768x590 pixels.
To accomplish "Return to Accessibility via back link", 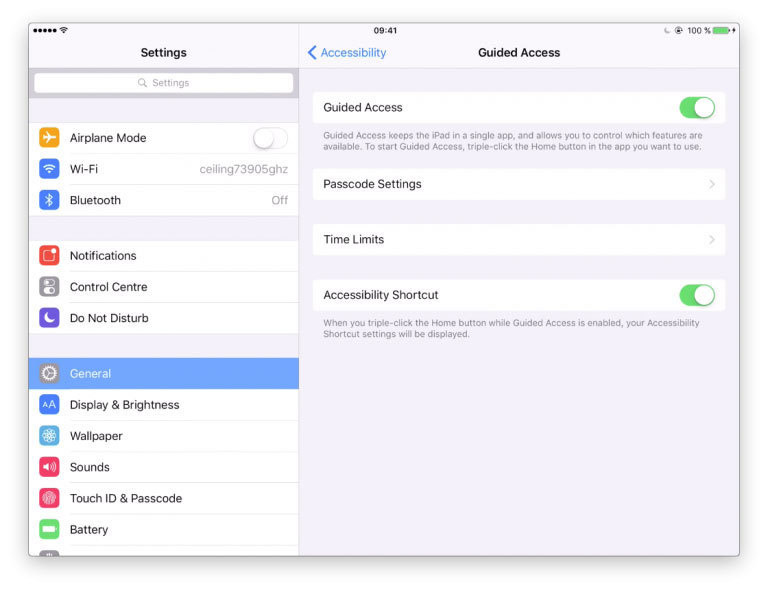I will point(353,52).
